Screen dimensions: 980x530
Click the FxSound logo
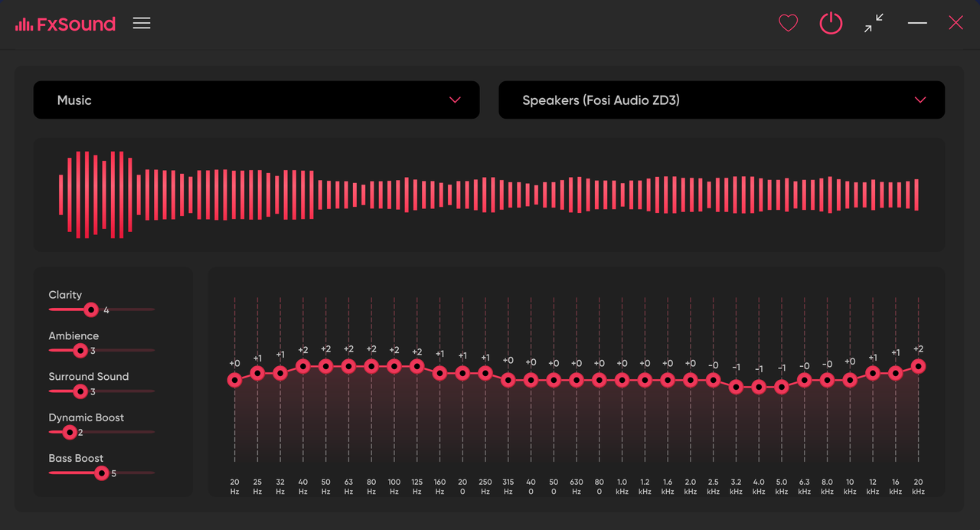65,24
